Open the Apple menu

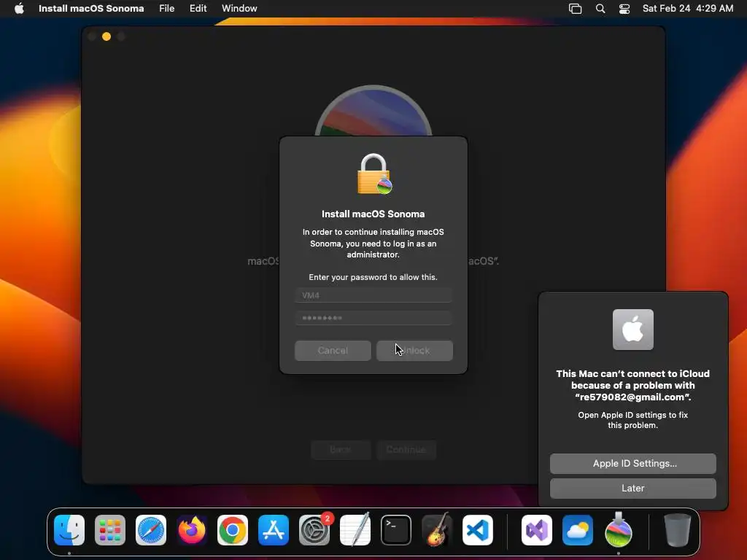click(x=19, y=9)
